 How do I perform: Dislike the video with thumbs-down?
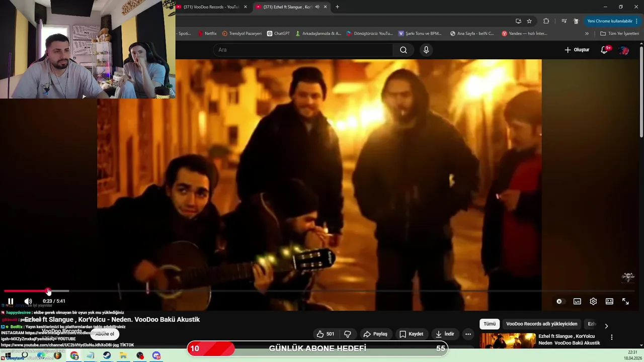pos(348,334)
